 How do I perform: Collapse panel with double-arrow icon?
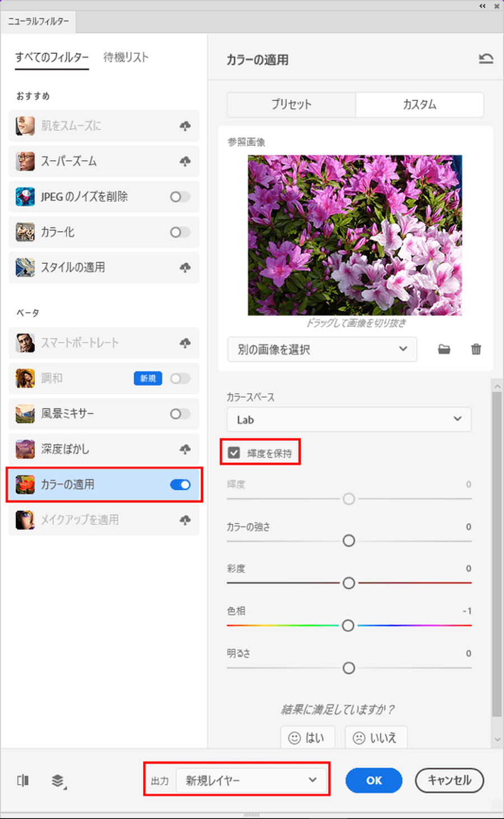(x=482, y=6)
